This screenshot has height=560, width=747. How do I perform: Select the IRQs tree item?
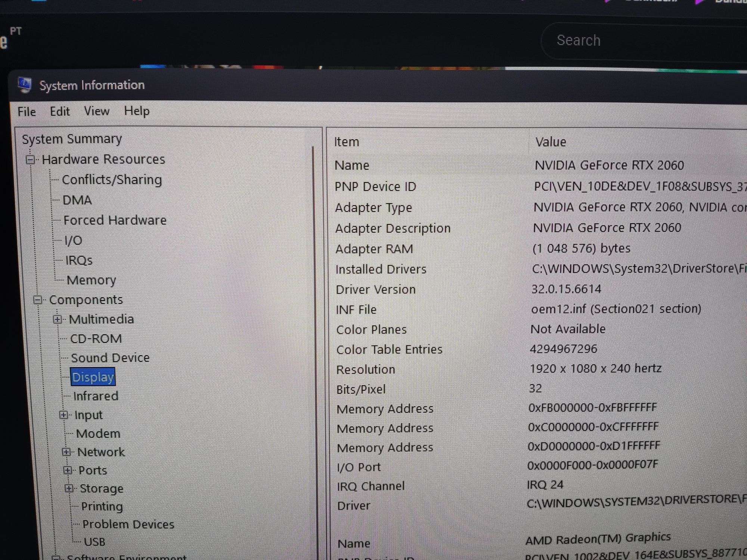click(79, 260)
